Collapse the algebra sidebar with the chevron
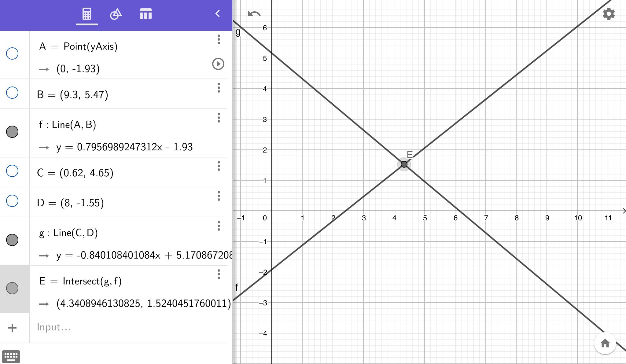This screenshot has width=626, height=364. click(x=218, y=14)
